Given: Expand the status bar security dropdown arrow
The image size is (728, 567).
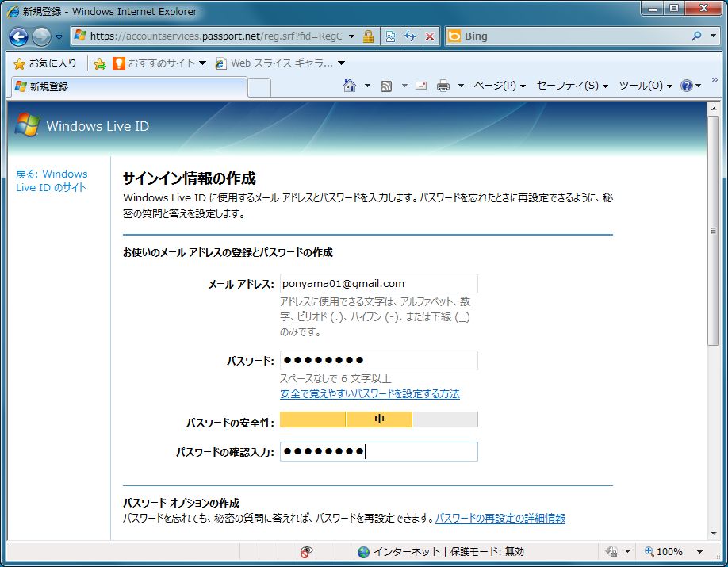Looking at the screenshot, I should 628,552.
